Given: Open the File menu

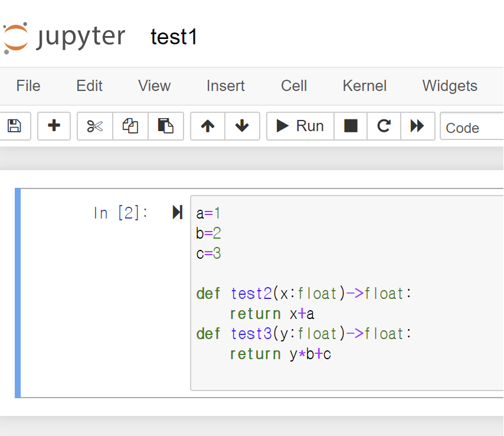Looking at the screenshot, I should tap(28, 86).
